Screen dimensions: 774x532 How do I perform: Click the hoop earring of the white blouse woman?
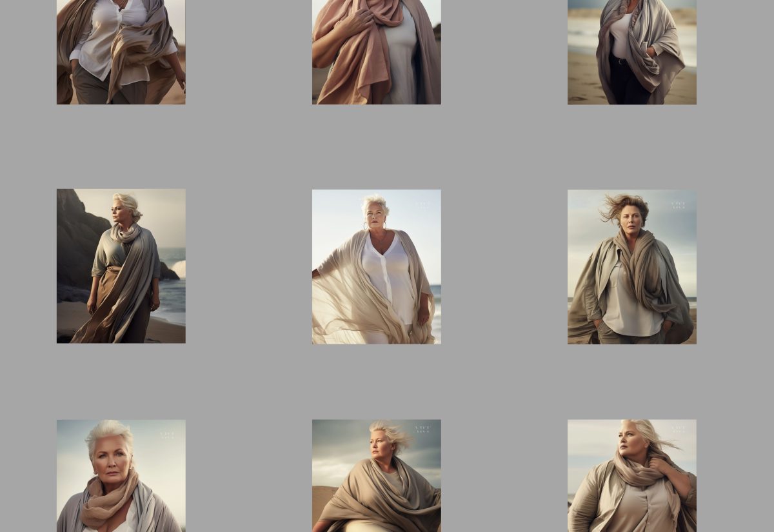click(x=366, y=226)
